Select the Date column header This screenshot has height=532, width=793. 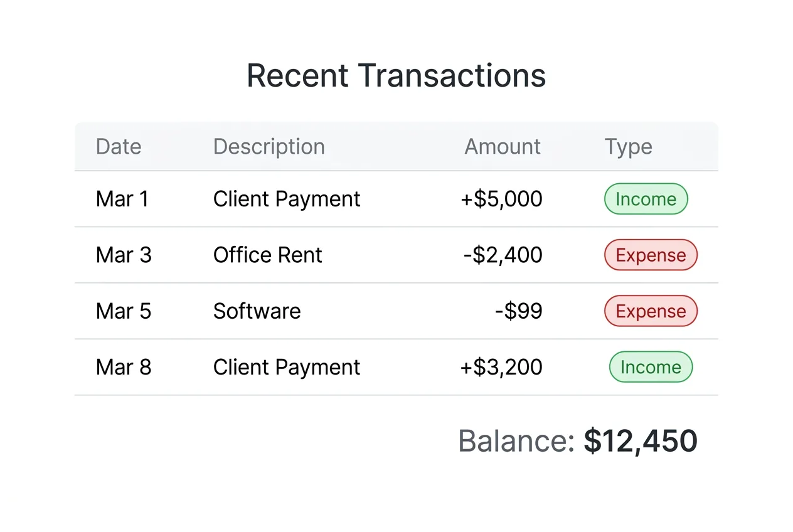118,146
